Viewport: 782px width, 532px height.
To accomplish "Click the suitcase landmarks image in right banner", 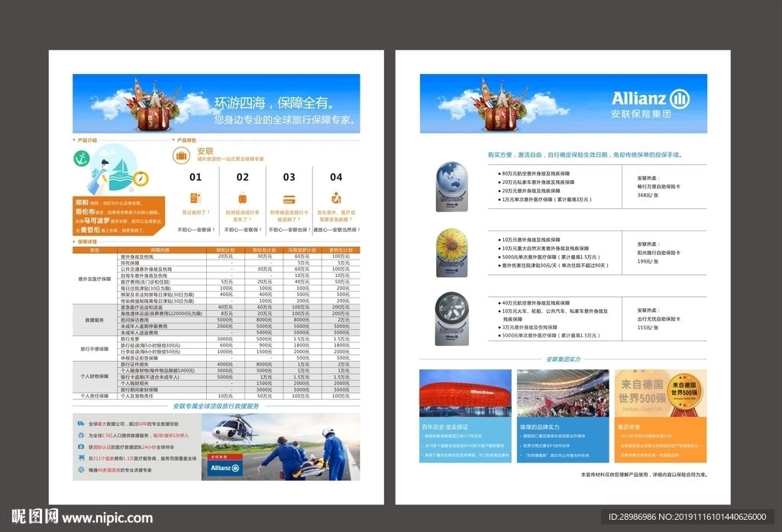I will [x=500, y=105].
